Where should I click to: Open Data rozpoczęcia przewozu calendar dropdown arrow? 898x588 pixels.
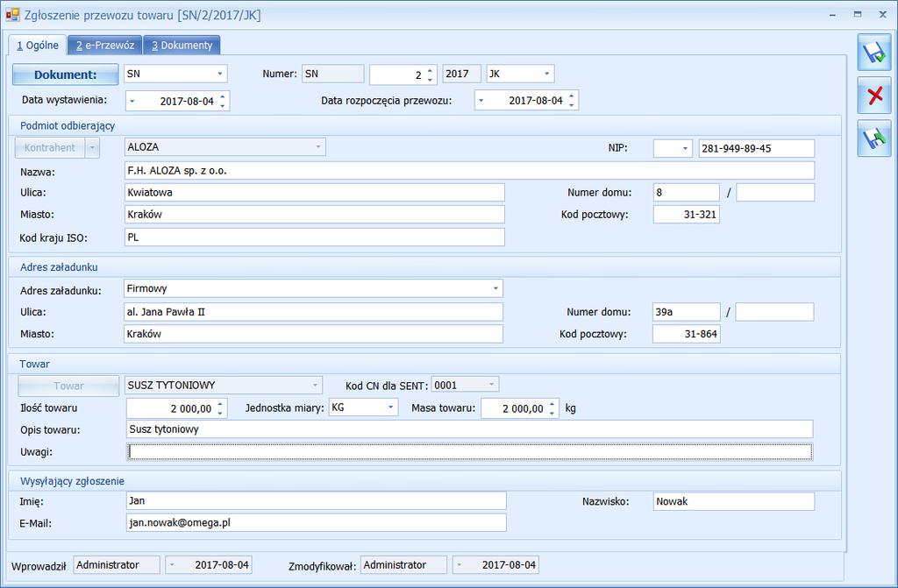click(481, 100)
